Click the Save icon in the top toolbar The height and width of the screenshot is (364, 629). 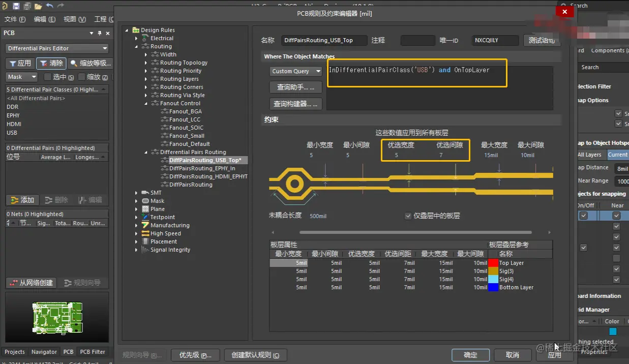point(16,6)
